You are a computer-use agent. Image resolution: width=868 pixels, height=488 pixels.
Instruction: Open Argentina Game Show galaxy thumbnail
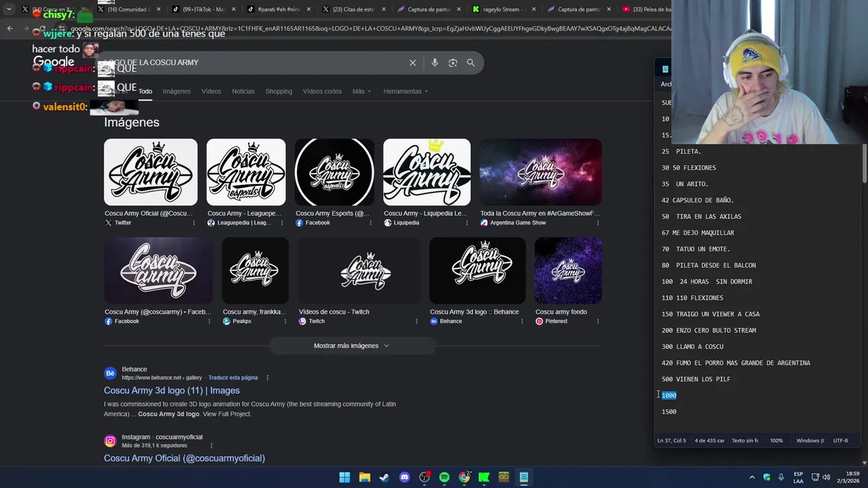(540, 172)
